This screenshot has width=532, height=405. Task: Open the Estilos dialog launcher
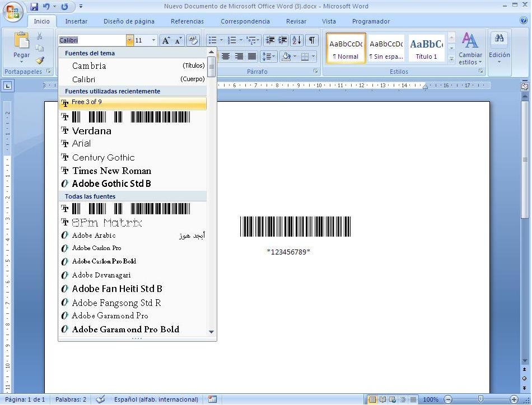[x=480, y=71]
